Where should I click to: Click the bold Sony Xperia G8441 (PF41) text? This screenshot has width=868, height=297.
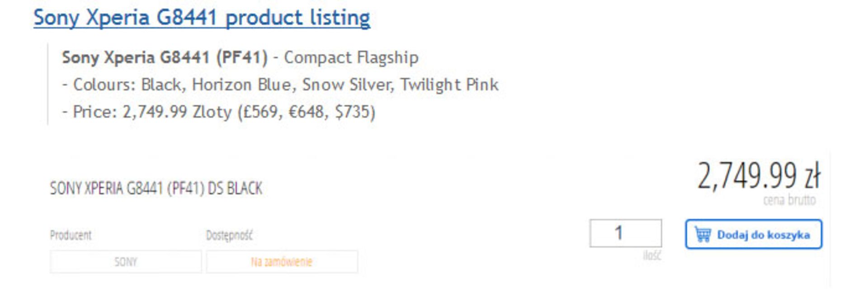165,58
